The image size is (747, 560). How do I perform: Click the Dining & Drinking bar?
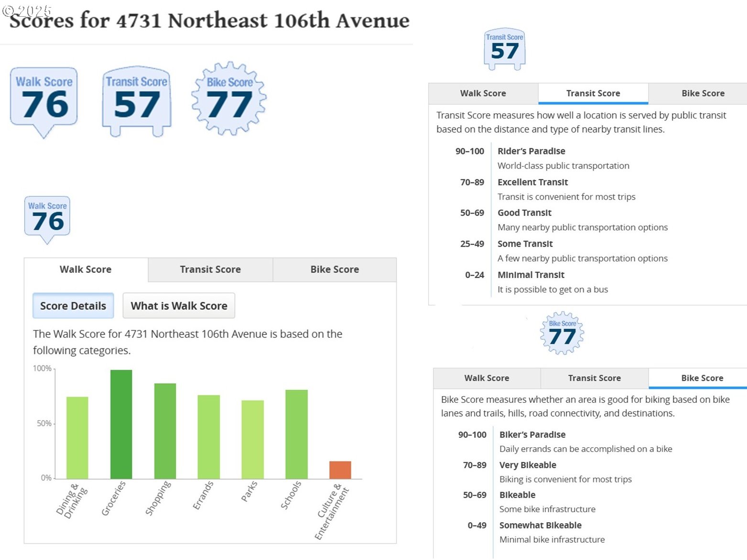(77, 437)
